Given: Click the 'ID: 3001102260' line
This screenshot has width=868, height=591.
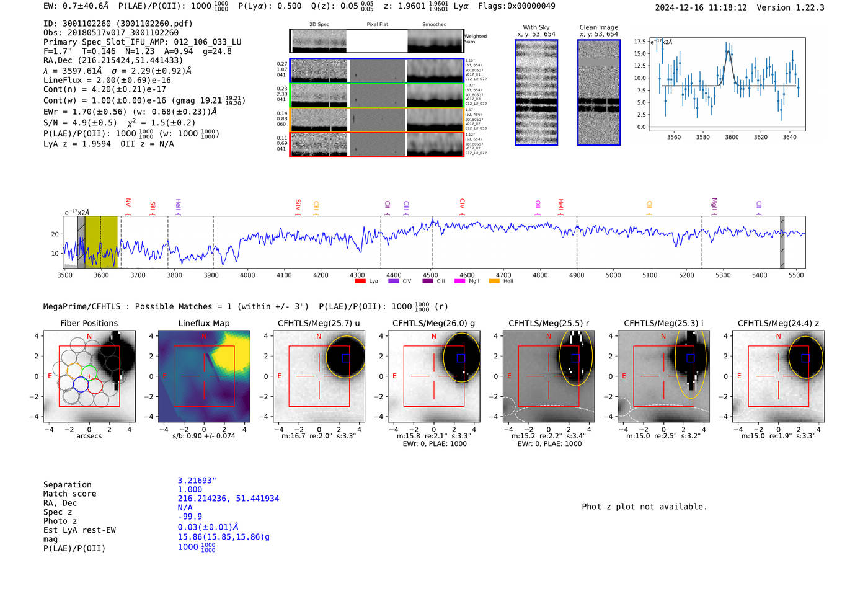Looking at the screenshot, I should 118,24.
